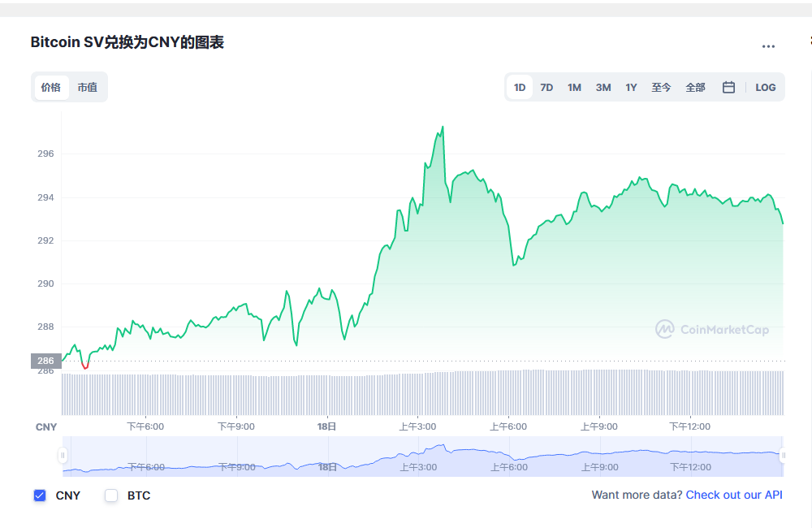This screenshot has width=812, height=528.
Task: Open the calendar date range picker
Action: coord(728,87)
